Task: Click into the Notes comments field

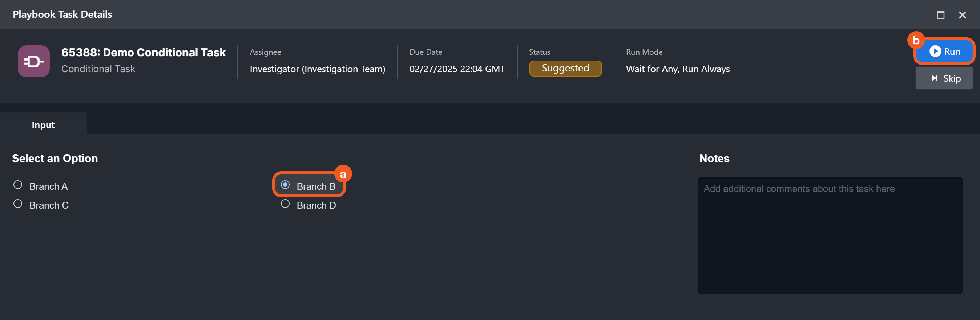Action: click(830, 235)
